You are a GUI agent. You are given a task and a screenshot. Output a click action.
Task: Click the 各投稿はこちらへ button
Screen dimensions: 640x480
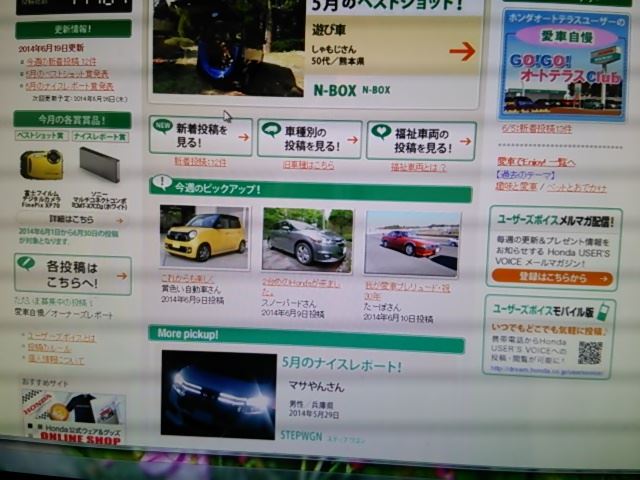[73, 274]
